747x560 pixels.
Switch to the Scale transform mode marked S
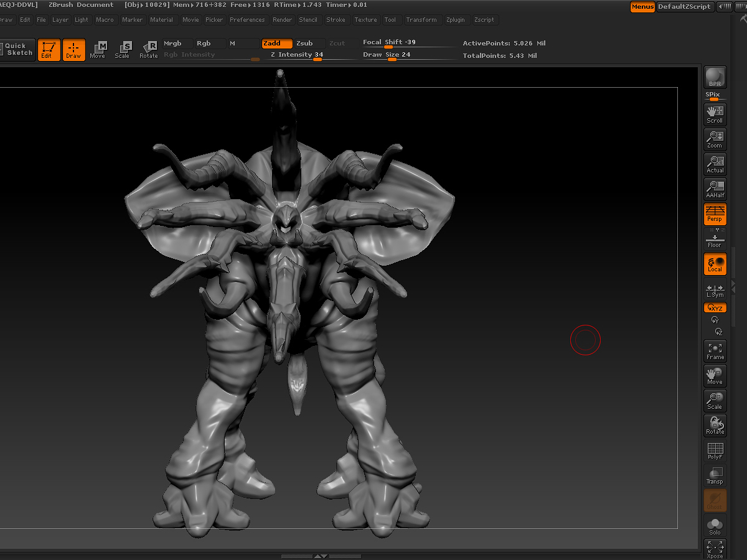(x=123, y=50)
